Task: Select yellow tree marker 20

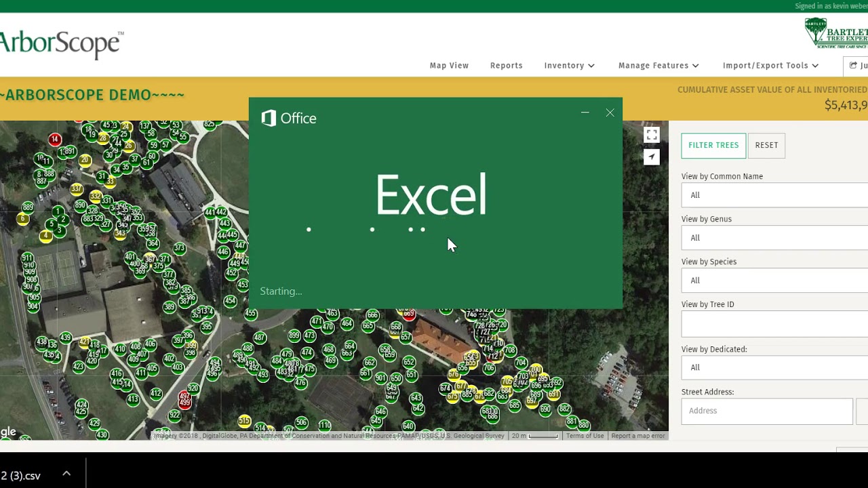Action: click(x=85, y=161)
